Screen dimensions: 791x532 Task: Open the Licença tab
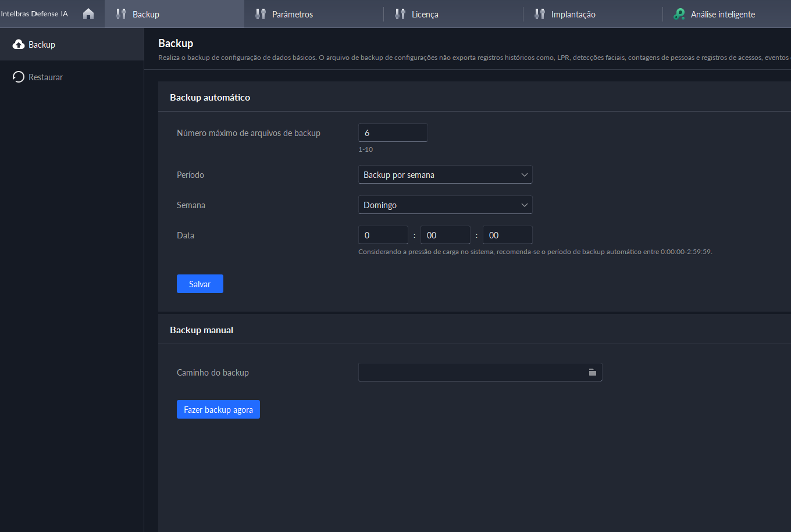(425, 15)
